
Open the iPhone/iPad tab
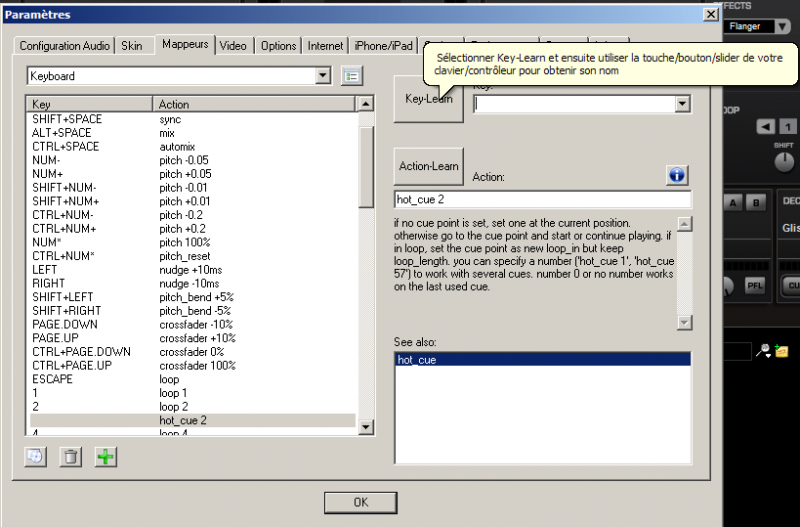pyautogui.click(x=383, y=46)
